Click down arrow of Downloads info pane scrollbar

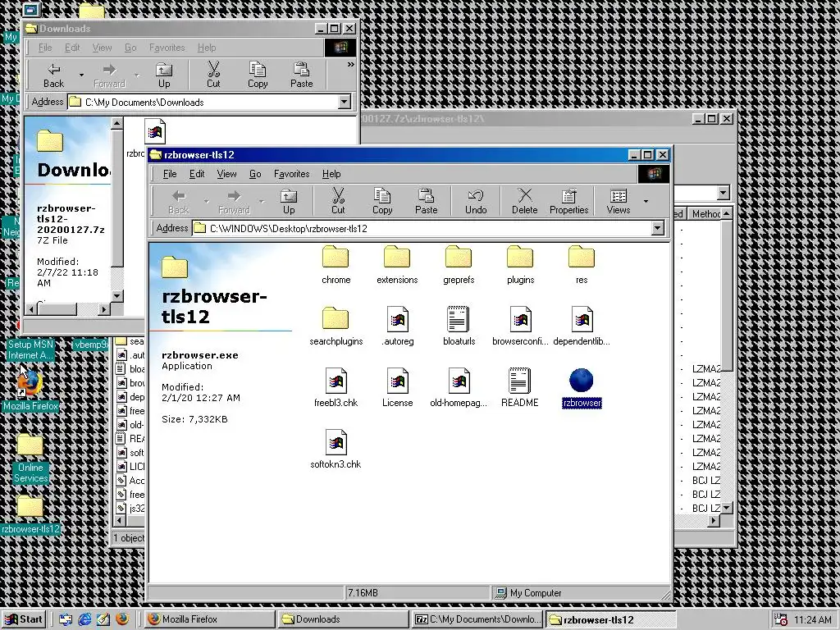point(117,295)
